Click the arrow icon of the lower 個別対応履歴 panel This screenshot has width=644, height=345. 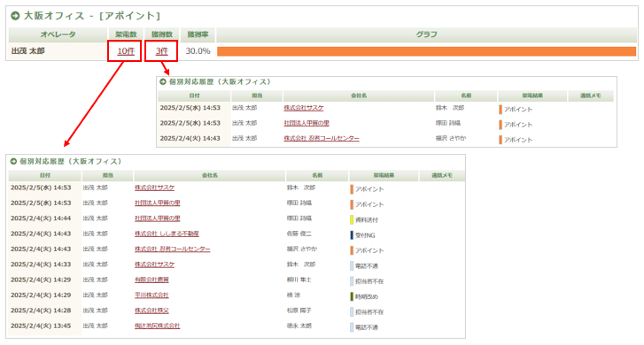(13, 161)
